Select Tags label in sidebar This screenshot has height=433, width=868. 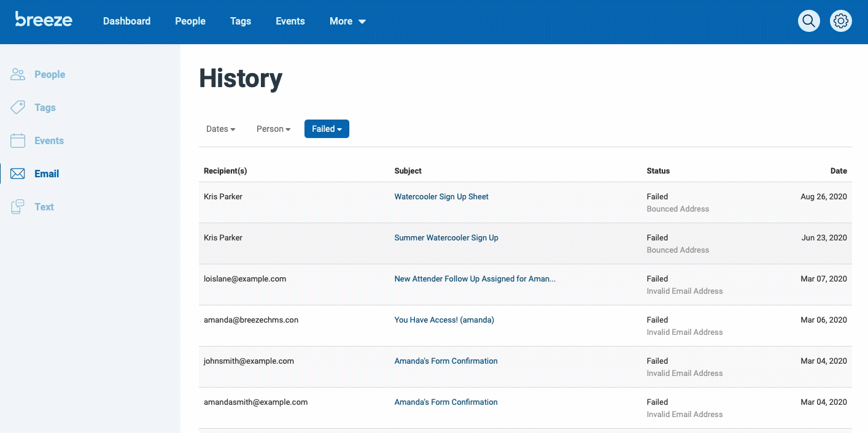pyautogui.click(x=45, y=107)
